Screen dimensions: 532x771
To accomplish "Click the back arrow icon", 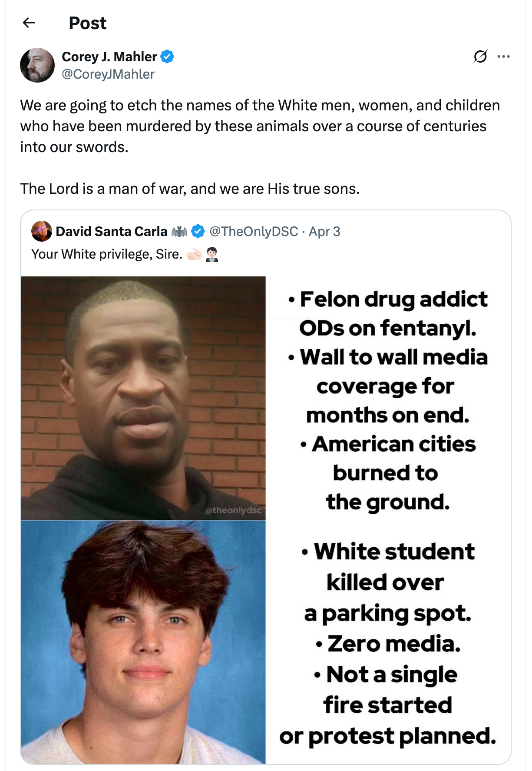I will pos(29,23).
